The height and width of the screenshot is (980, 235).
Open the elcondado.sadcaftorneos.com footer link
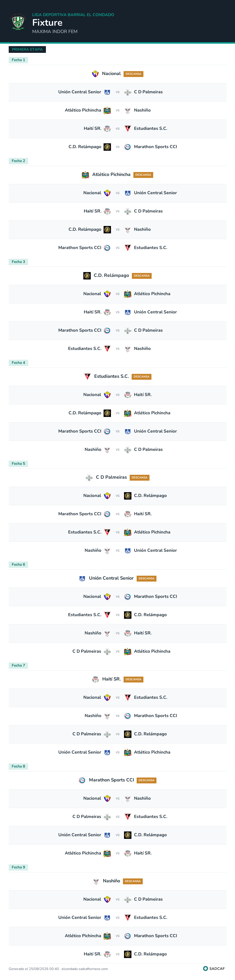[x=85, y=969]
